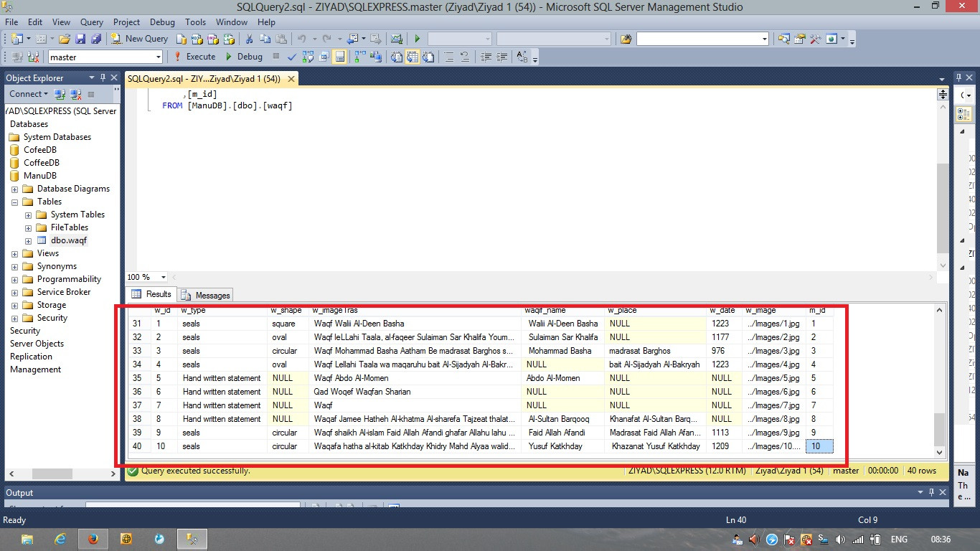Select the Service Broker folder

tap(64, 292)
